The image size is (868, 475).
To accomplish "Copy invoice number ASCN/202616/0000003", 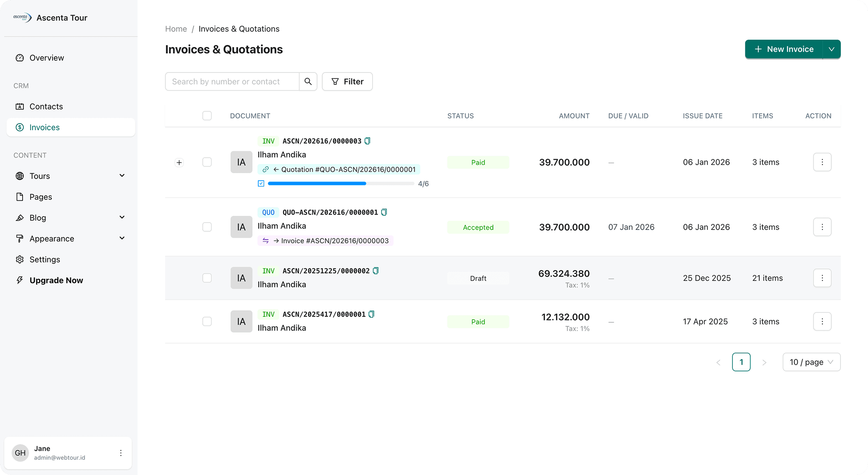I will point(367,141).
